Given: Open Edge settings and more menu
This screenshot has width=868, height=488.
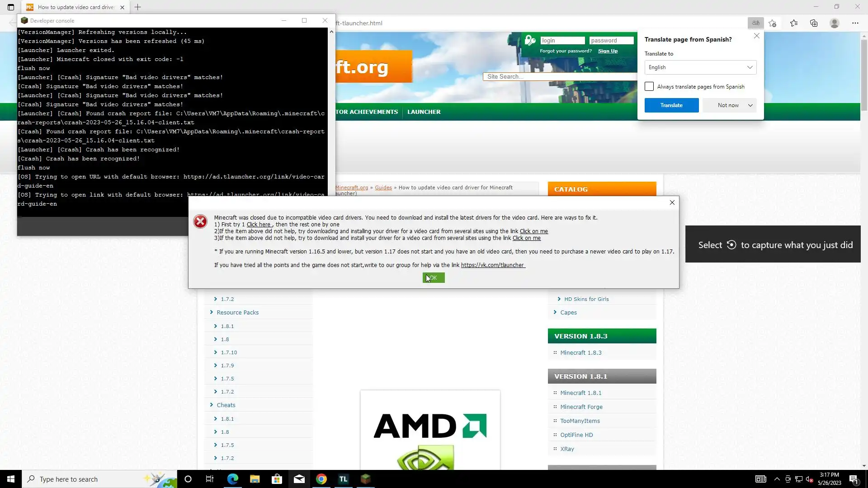Looking at the screenshot, I should click(x=855, y=23).
